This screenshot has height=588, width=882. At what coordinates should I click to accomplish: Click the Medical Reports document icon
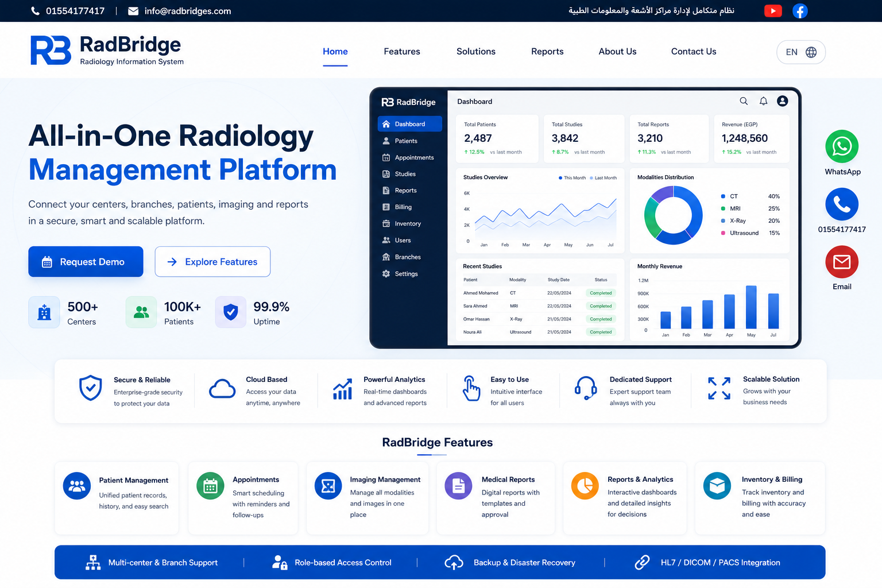tap(458, 486)
